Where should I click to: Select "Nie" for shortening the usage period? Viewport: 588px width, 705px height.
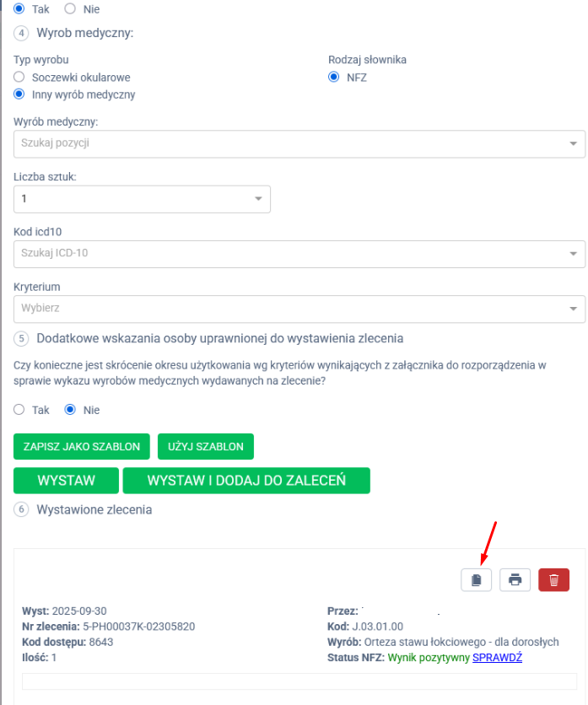click(70, 410)
